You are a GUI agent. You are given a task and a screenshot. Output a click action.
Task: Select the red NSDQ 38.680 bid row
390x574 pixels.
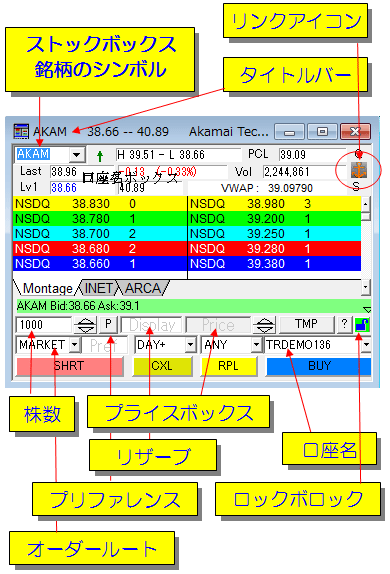[x=100, y=249]
